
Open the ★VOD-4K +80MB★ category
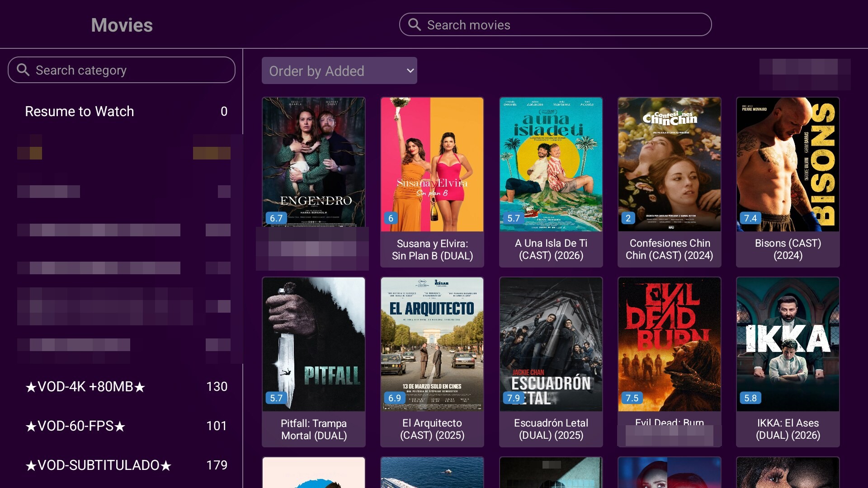click(x=126, y=386)
